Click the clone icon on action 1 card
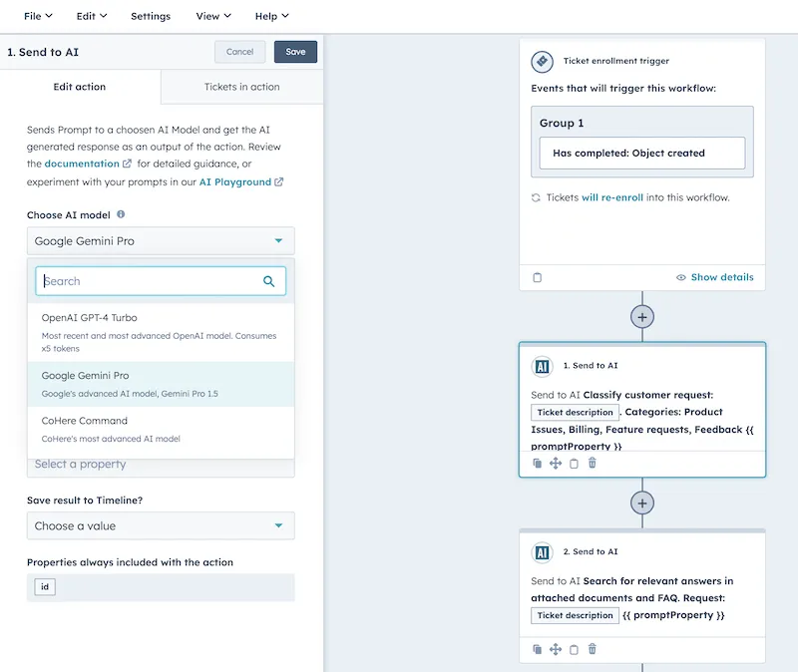Image resolution: width=798 pixels, height=672 pixels. (x=537, y=464)
